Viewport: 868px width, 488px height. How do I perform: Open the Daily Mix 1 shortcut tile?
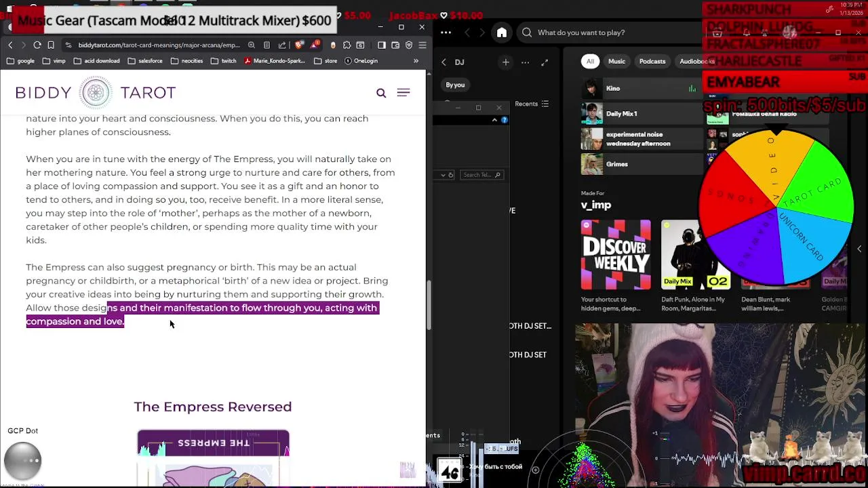point(642,113)
